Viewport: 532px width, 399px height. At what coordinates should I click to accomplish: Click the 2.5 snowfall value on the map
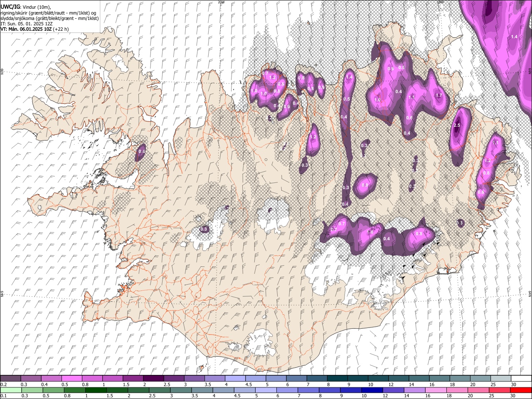pyautogui.click(x=457, y=126)
